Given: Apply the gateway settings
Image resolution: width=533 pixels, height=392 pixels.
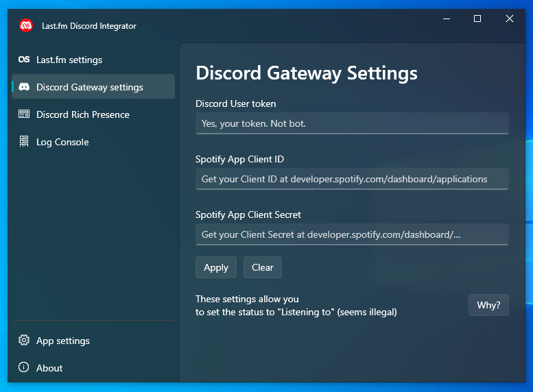Looking at the screenshot, I should click(x=216, y=267).
